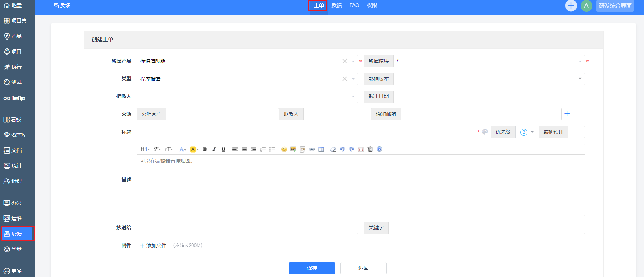Click the 通知邮箱 input field
The image size is (644, 277).
[x=481, y=114]
